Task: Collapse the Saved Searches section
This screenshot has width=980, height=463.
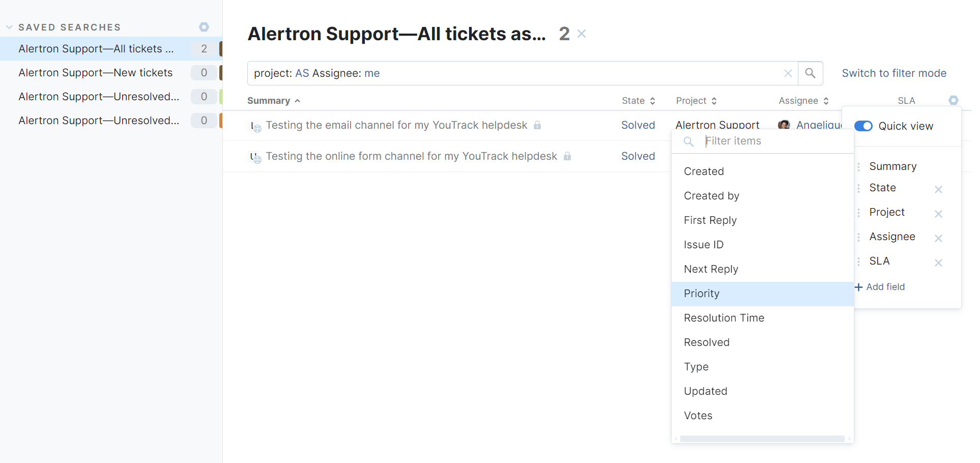Action: (x=9, y=27)
